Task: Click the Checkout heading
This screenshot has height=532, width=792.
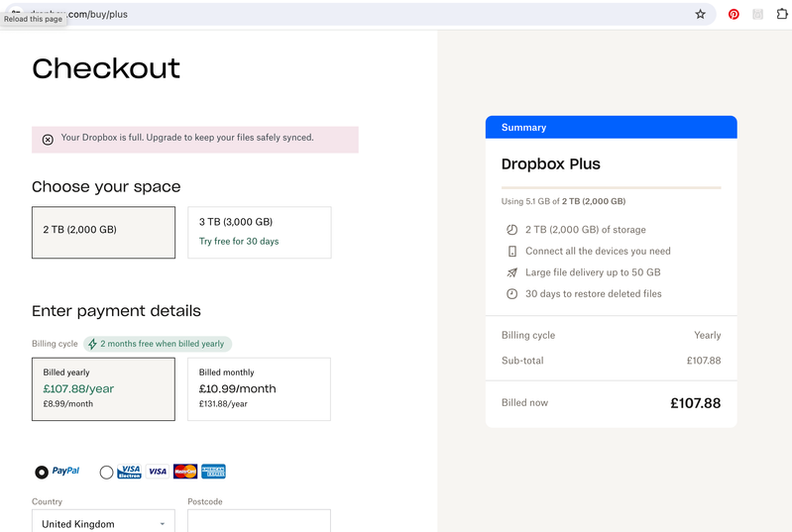Action: [x=106, y=68]
